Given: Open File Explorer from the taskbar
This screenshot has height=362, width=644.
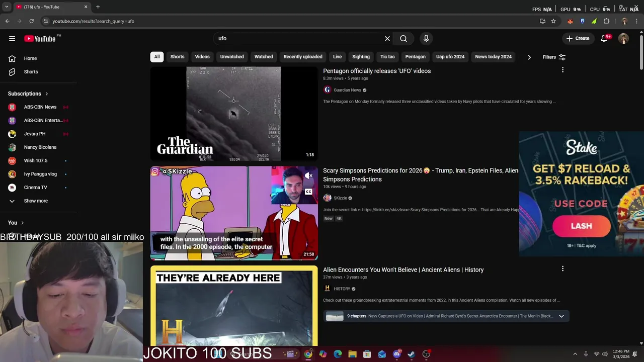Looking at the screenshot, I should (x=352, y=354).
